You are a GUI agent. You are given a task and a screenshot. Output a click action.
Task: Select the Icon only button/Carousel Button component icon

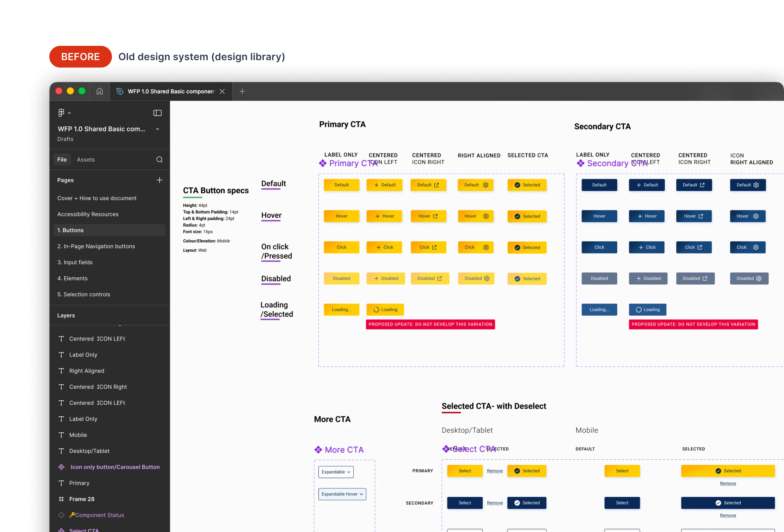point(61,467)
